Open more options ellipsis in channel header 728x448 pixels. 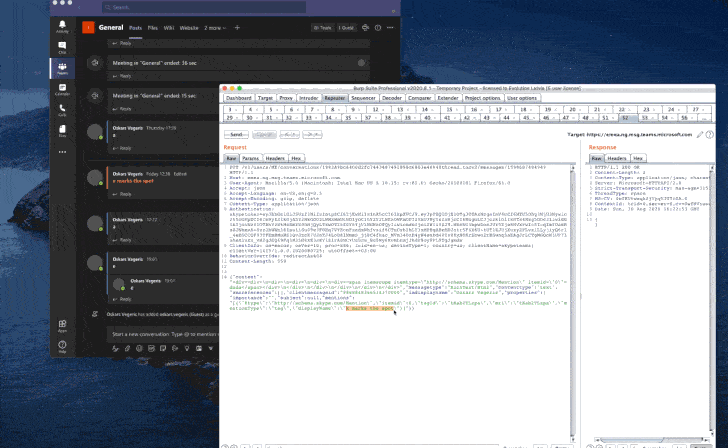390,28
